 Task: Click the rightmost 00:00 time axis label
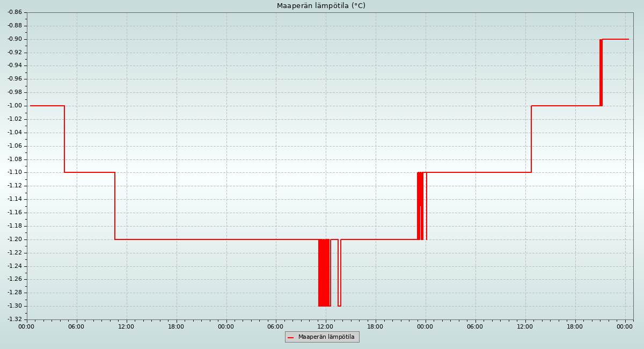click(x=625, y=326)
